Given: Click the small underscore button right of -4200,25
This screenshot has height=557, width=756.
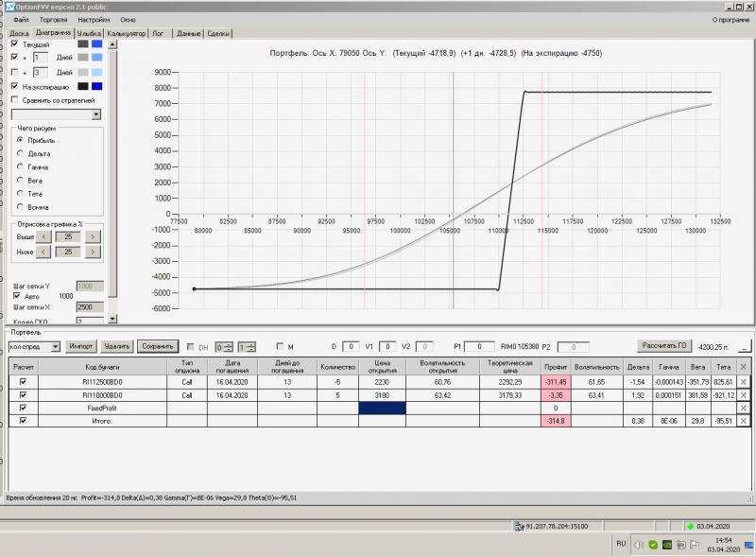Looking at the screenshot, I should pyautogui.click(x=745, y=347).
